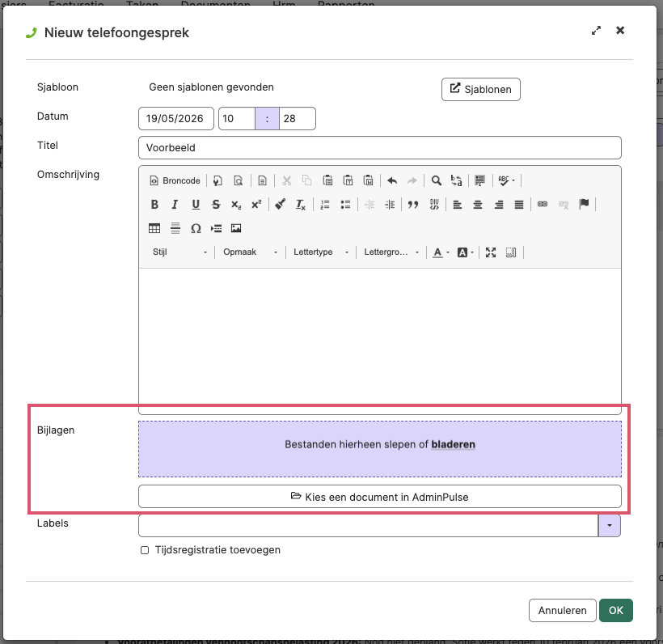Click the Remove Format icon
The image size is (663, 644).
click(x=300, y=205)
